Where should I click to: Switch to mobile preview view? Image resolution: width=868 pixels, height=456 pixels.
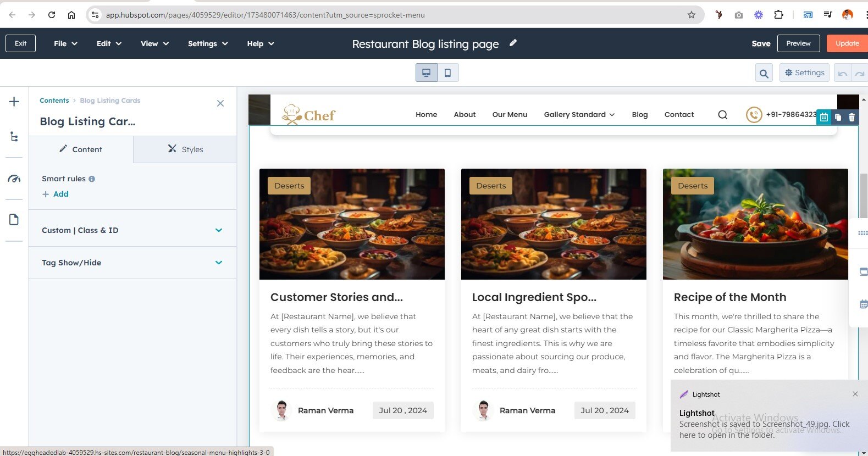pyautogui.click(x=447, y=73)
